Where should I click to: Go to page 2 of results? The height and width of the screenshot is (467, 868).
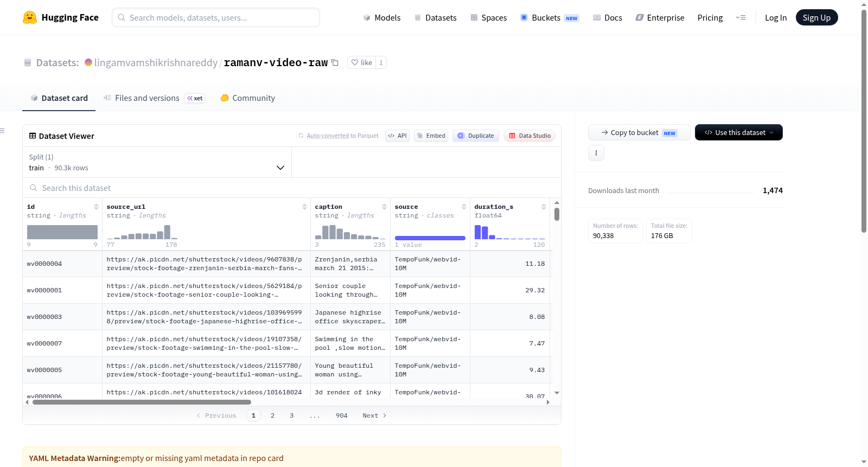click(x=272, y=415)
